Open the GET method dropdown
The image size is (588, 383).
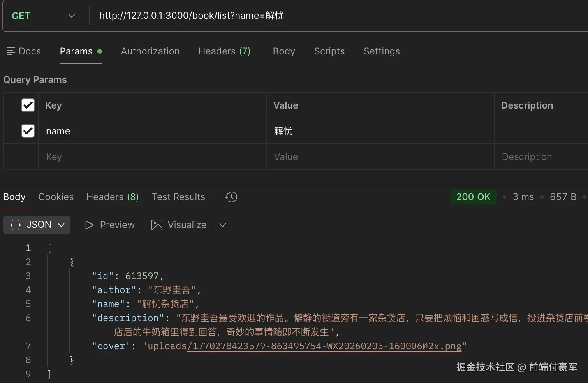coord(43,16)
